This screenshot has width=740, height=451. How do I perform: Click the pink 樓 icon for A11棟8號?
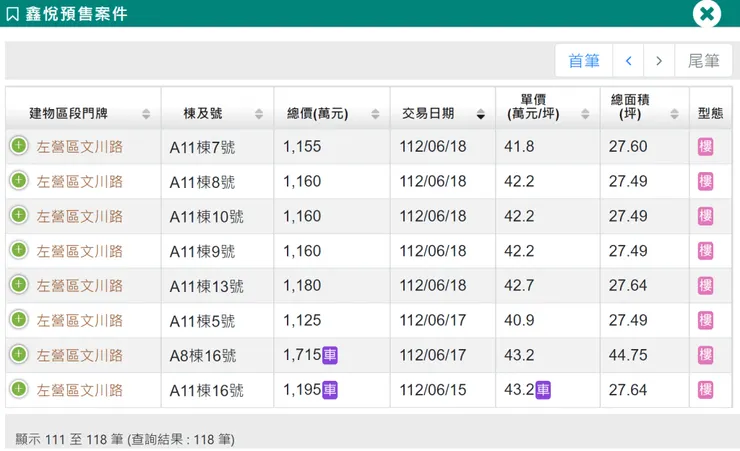pos(706,182)
